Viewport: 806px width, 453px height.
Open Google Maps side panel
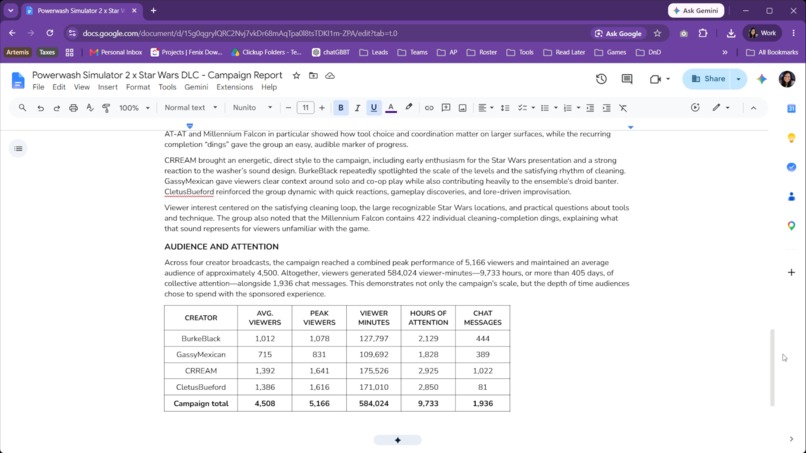click(x=791, y=226)
